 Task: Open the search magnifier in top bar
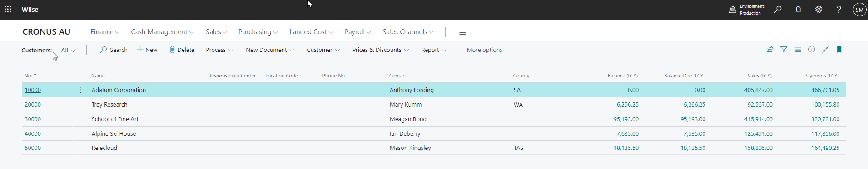coord(778,9)
